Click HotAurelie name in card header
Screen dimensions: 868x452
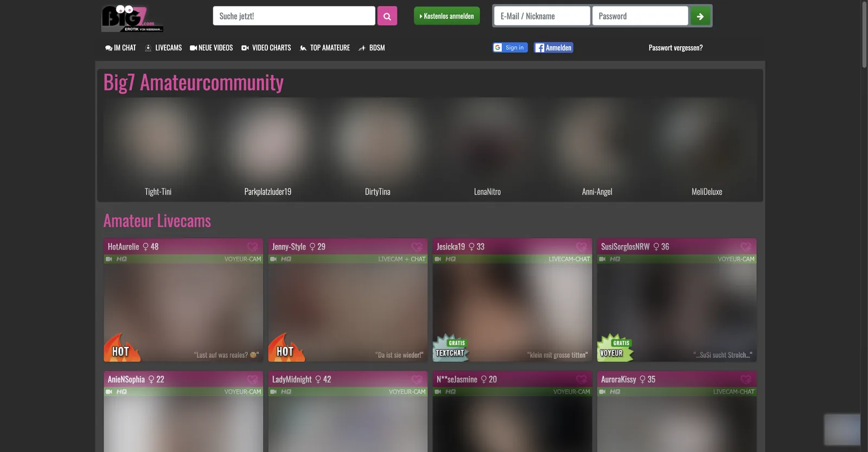(123, 247)
